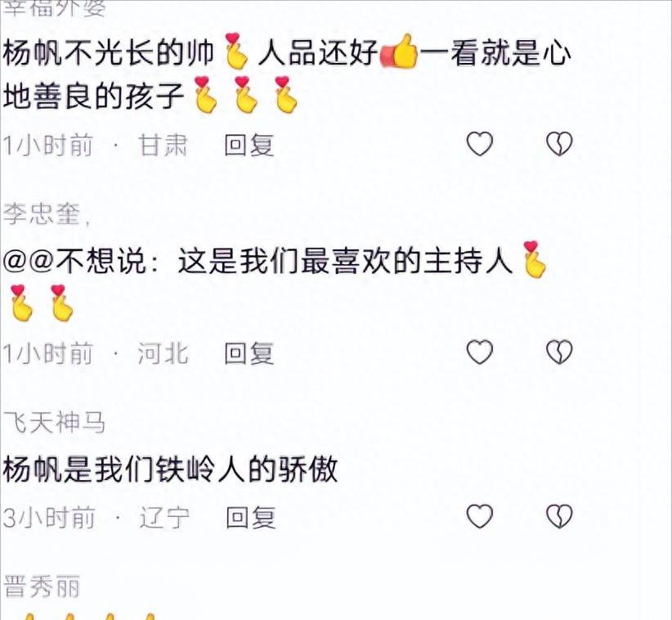Screen dimensions: 672x620
Task: Select comment text 地善良的孩子
Action: click(93, 96)
